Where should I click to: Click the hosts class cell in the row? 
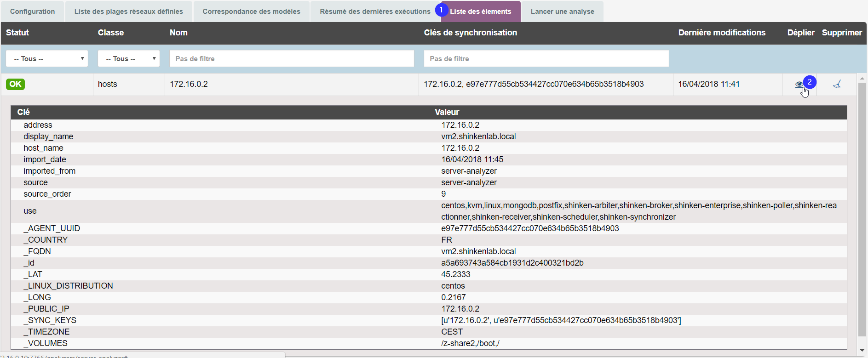point(108,84)
